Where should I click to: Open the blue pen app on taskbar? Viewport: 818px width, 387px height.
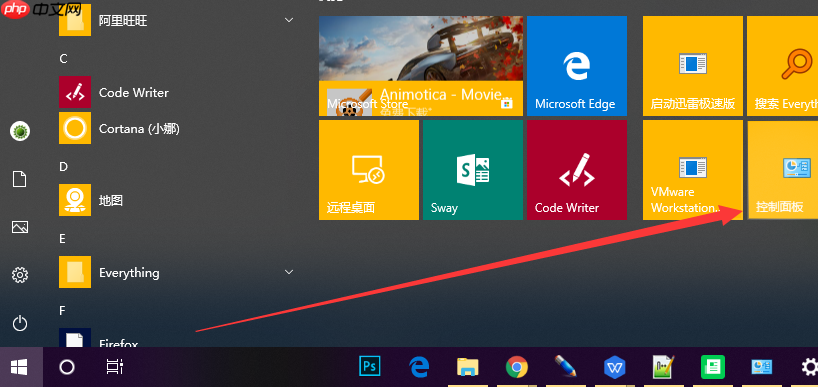tap(565, 367)
